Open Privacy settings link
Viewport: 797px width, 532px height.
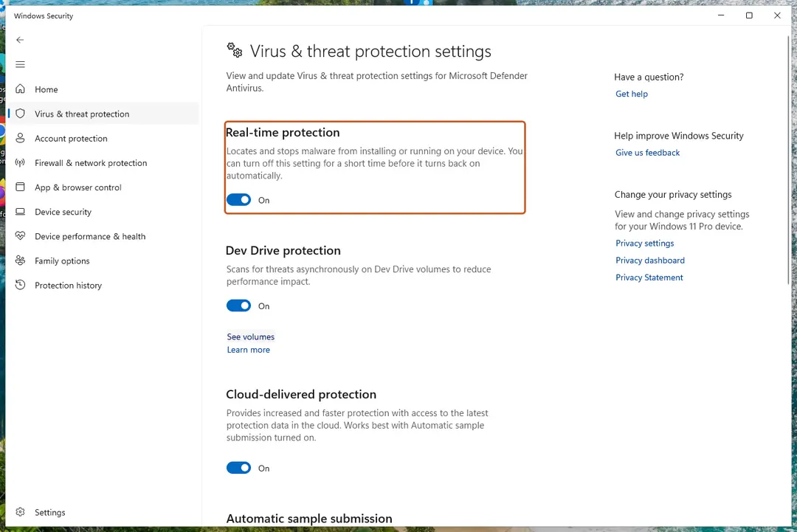[x=644, y=243]
